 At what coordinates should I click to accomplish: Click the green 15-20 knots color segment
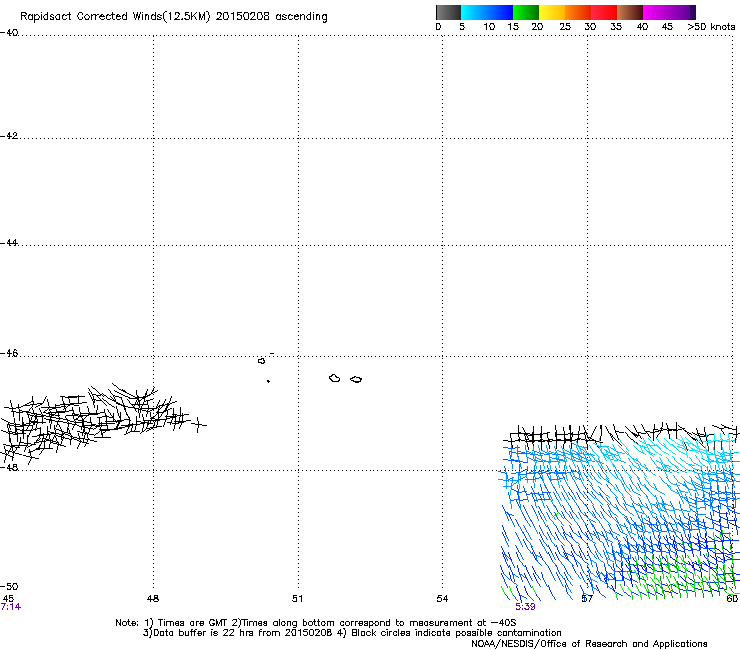click(x=526, y=12)
